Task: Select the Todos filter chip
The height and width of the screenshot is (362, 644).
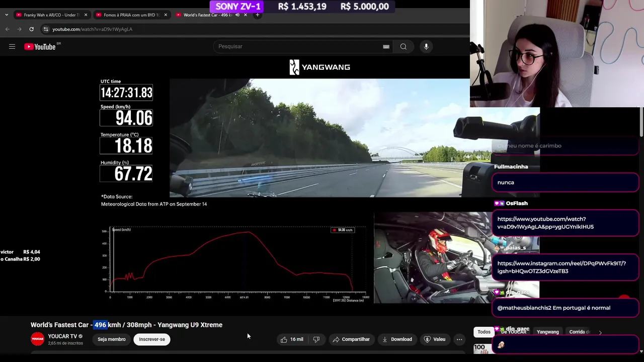Action: [x=484, y=332]
